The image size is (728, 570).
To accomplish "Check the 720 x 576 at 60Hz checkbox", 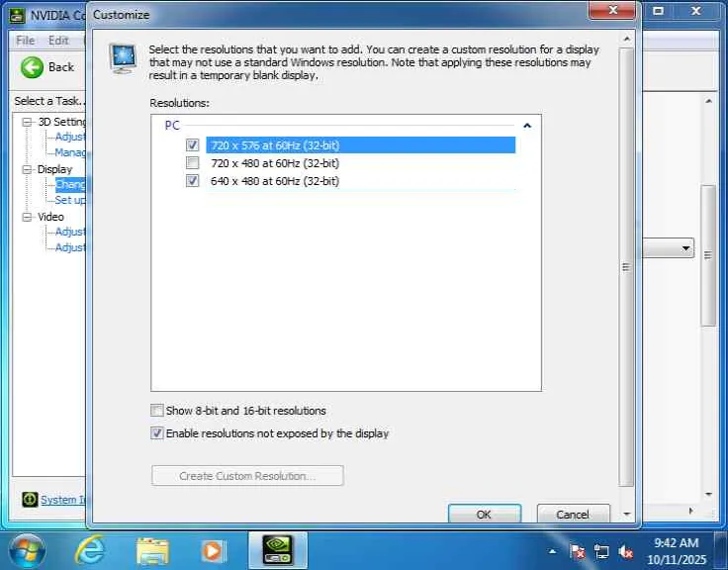I will pos(192,144).
